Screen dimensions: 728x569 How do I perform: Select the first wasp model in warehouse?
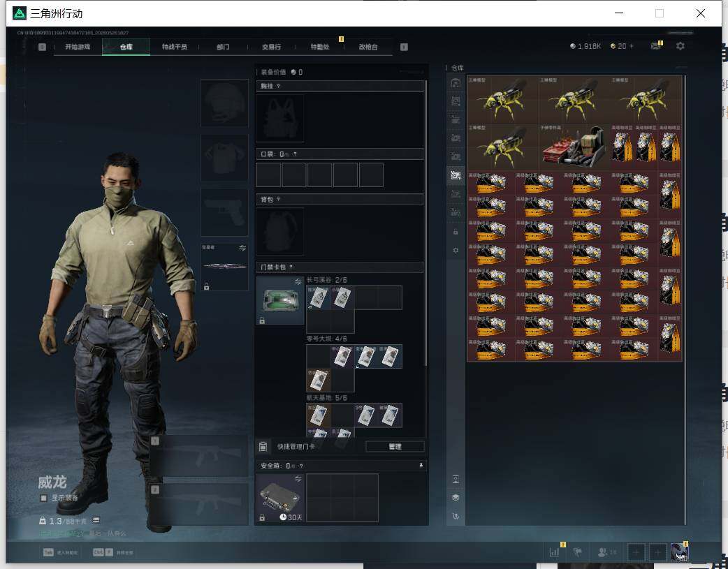503,99
